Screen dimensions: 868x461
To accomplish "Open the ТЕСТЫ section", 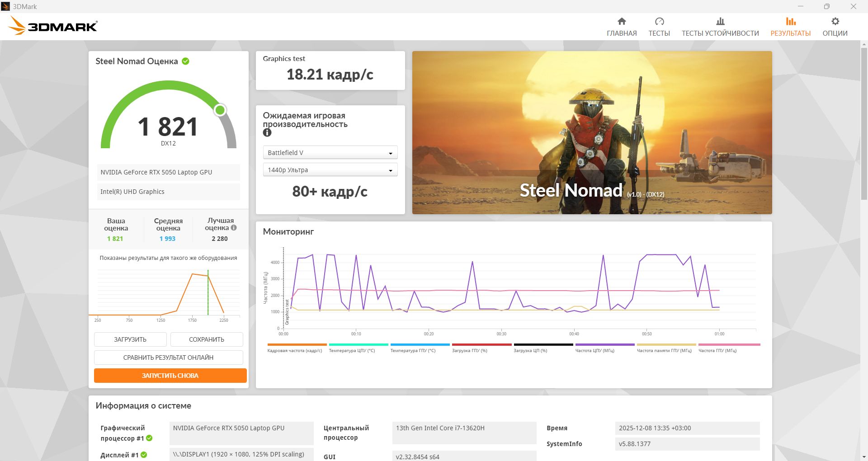I will 659,27.
